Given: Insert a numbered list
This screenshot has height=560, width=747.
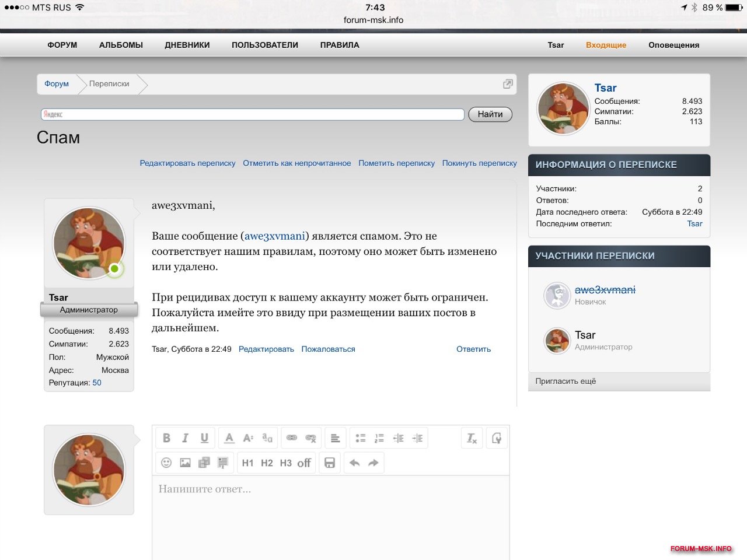Looking at the screenshot, I should pyautogui.click(x=379, y=438).
